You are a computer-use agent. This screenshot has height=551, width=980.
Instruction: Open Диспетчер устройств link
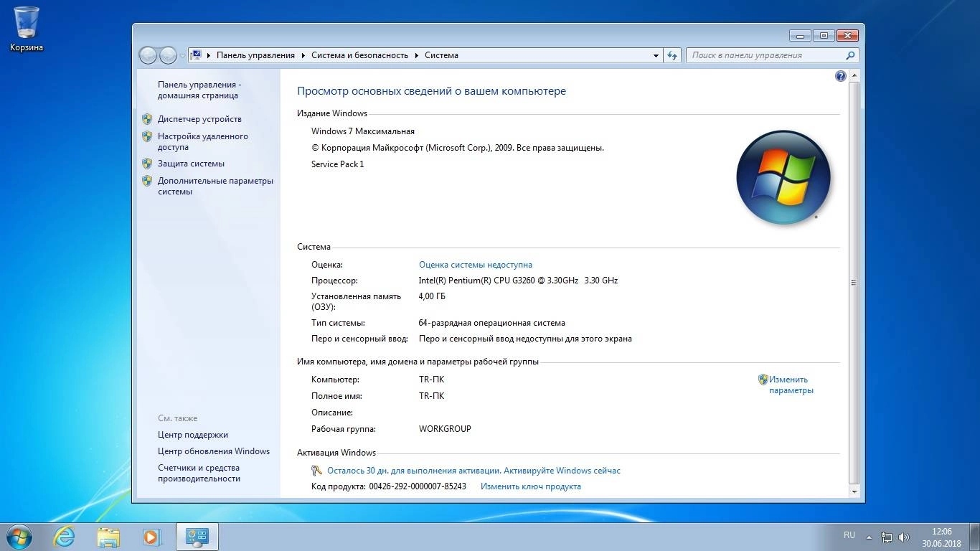pyautogui.click(x=199, y=119)
